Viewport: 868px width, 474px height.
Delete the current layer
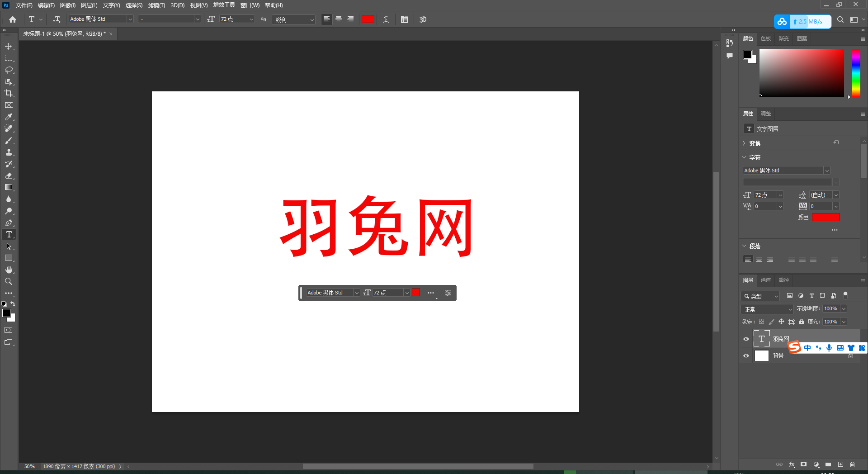click(853, 465)
